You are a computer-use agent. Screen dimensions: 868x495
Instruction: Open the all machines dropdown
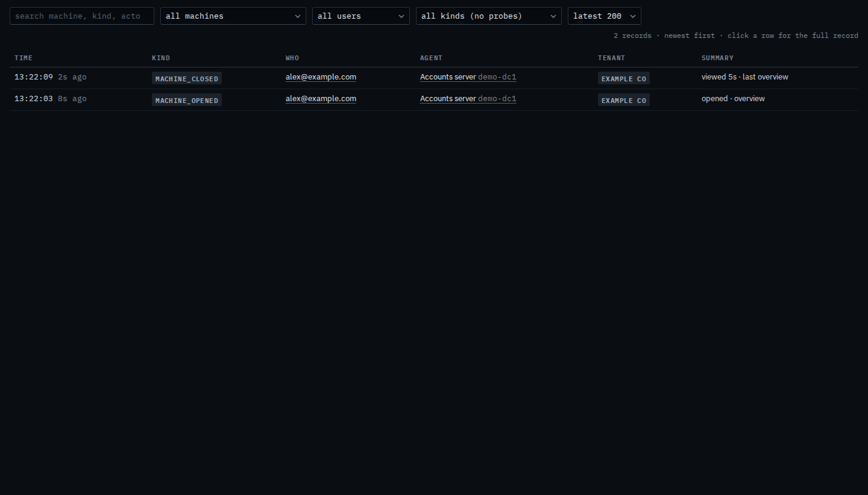(x=233, y=16)
